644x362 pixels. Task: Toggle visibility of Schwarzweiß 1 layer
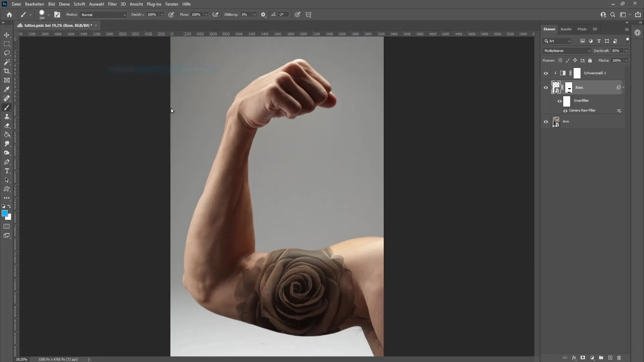(x=546, y=73)
